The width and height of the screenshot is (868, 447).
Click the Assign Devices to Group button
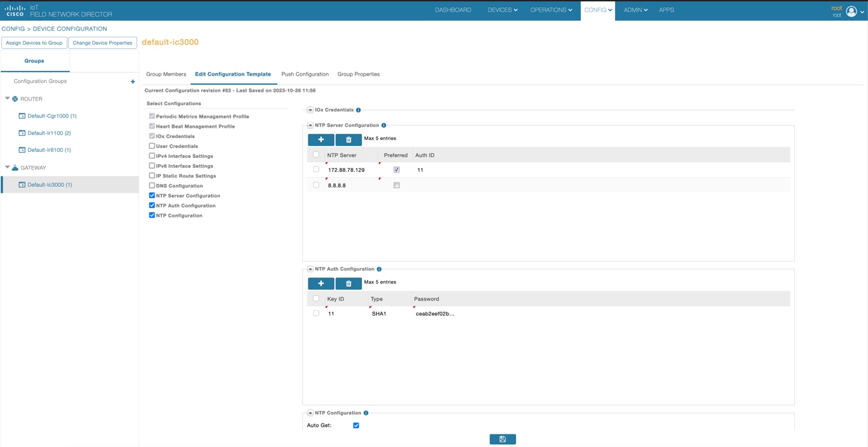[x=34, y=42]
